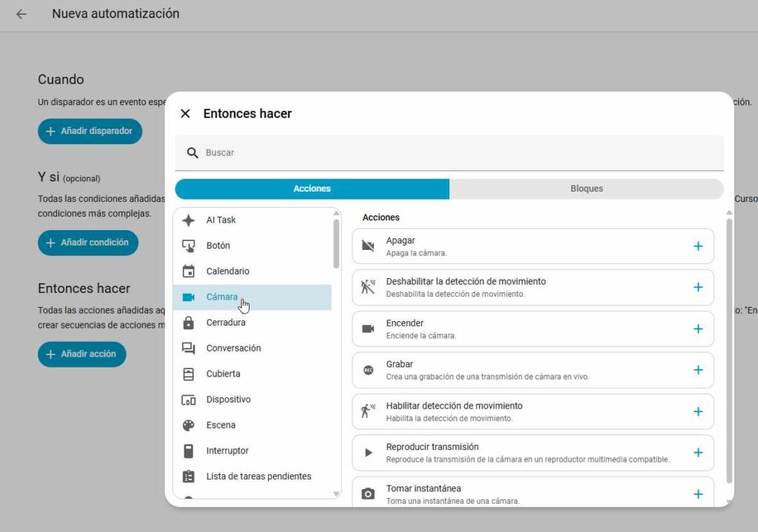Click the plus icon next to Apagar

click(697, 246)
